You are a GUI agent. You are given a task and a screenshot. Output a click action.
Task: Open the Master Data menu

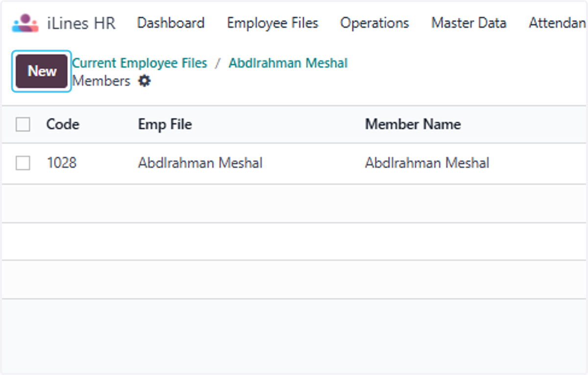pyautogui.click(x=469, y=23)
